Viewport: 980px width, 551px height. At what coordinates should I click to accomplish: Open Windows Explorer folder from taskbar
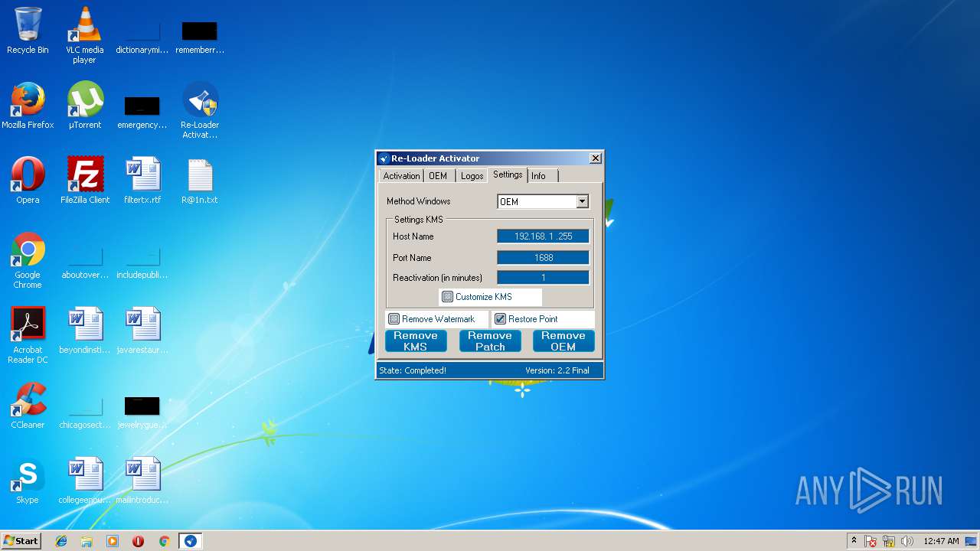87,541
